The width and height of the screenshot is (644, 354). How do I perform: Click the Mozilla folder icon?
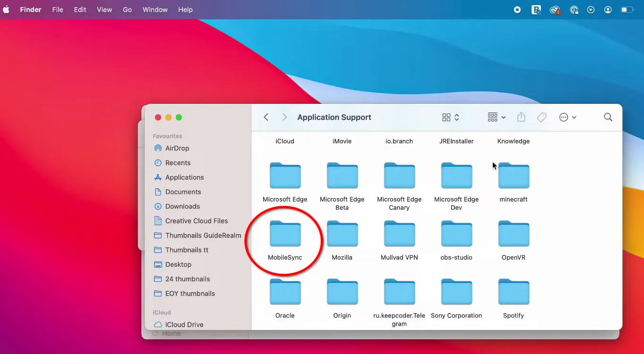point(342,234)
